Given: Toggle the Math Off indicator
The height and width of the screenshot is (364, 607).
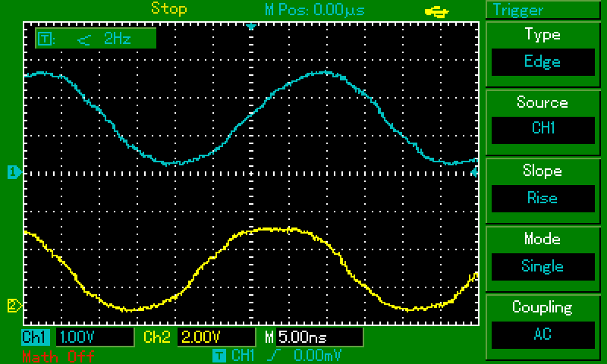Looking at the screenshot, I should point(58,356).
